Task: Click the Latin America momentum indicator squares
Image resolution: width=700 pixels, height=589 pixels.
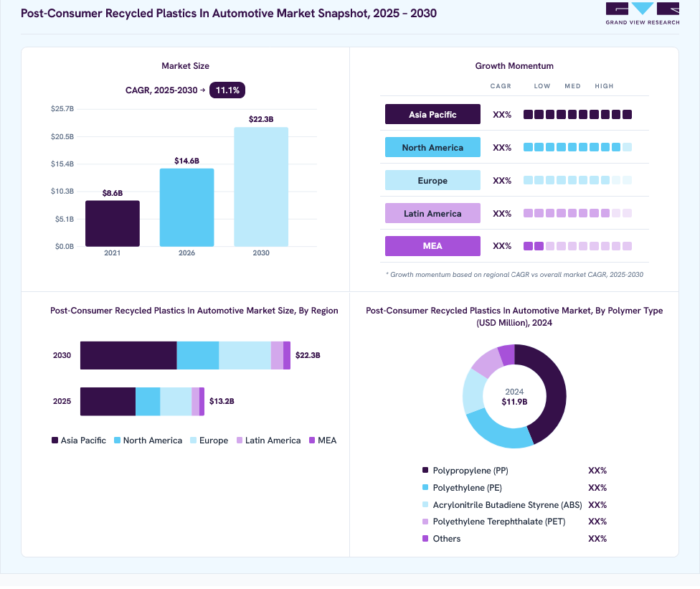Action: [577, 214]
